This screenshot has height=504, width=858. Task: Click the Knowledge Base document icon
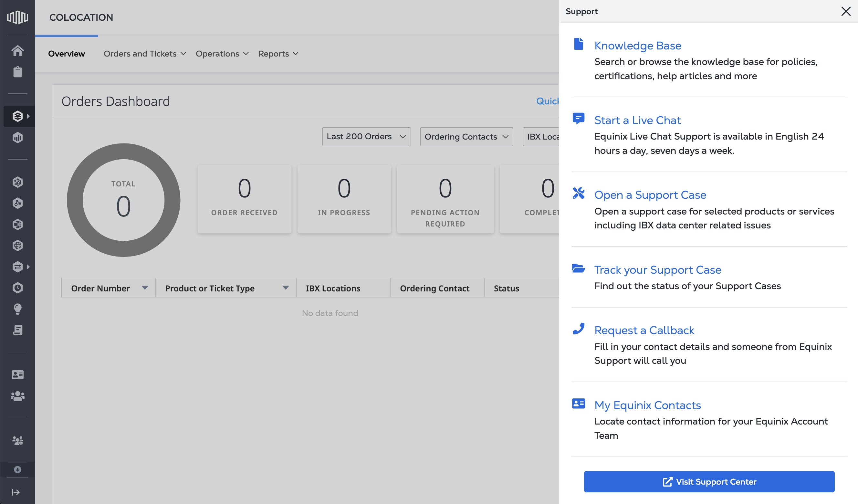coord(579,44)
